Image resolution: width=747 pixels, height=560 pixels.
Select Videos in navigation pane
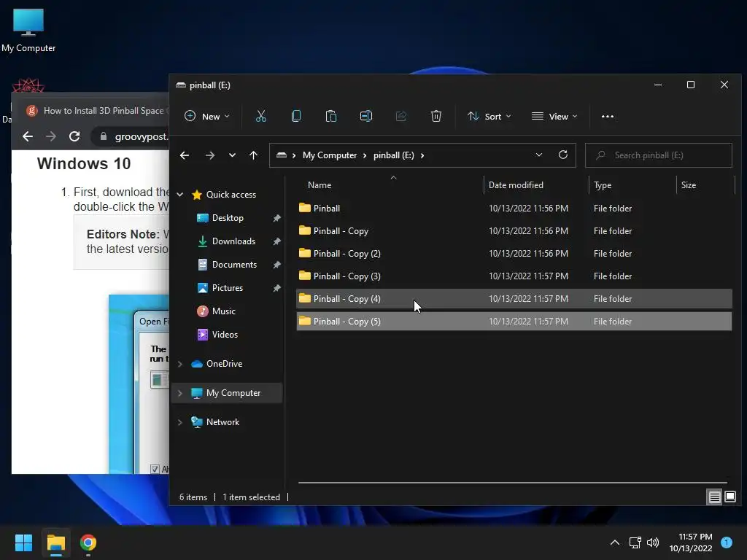(x=225, y=335)
